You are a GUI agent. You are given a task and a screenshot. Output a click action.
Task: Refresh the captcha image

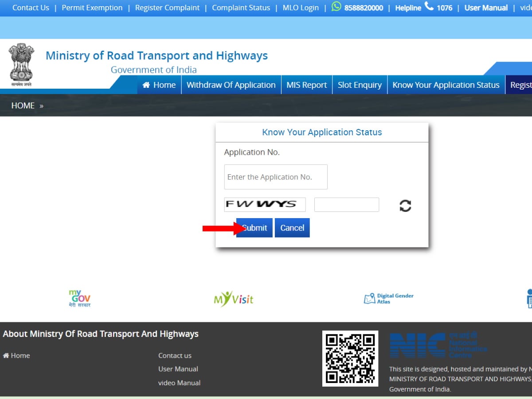[405, 205]
